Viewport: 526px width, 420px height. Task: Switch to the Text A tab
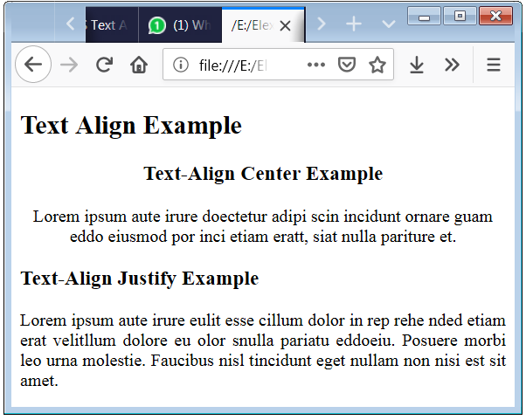(x=112, y=25)
